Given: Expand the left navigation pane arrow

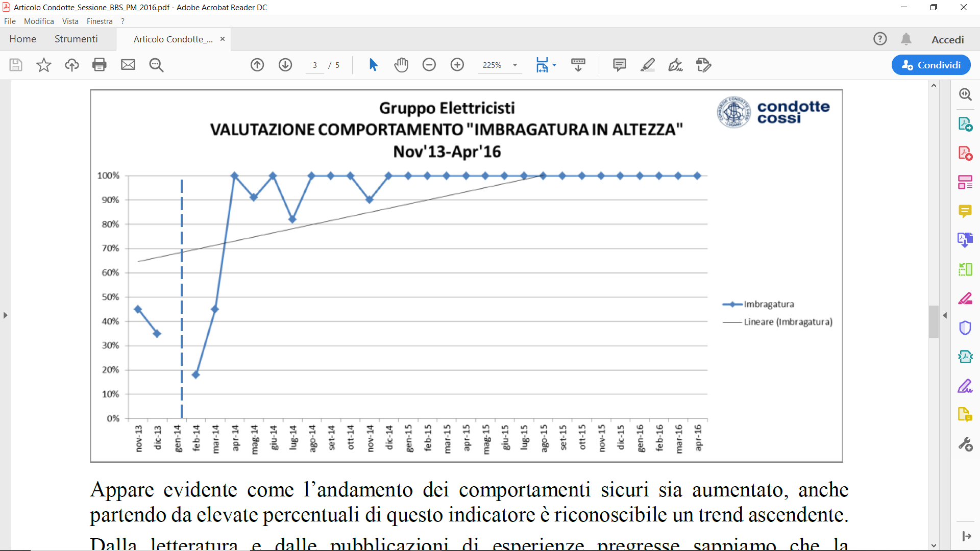Looking at the screenshot, I should tap(5, 315).
